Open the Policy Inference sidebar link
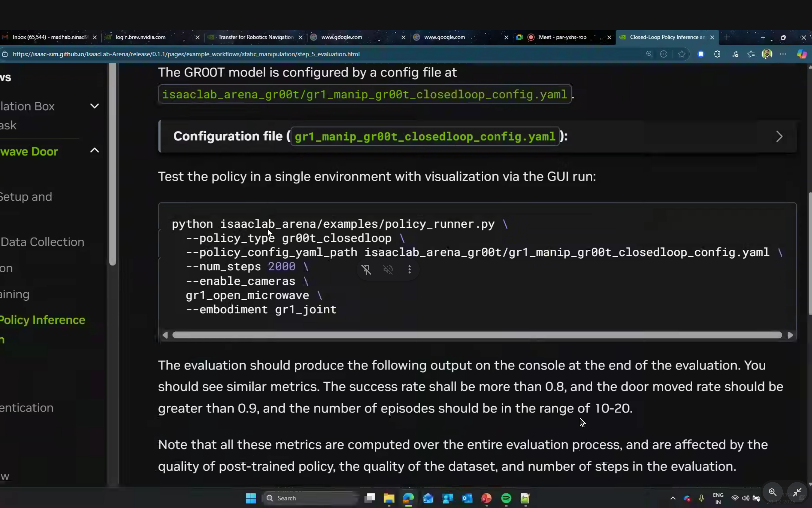Viewport: 812px width, 508px height. (x=43, y=320)
